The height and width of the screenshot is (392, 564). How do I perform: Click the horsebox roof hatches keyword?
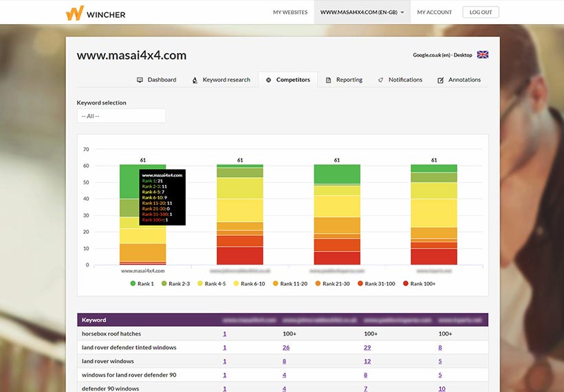click(111, 334)
